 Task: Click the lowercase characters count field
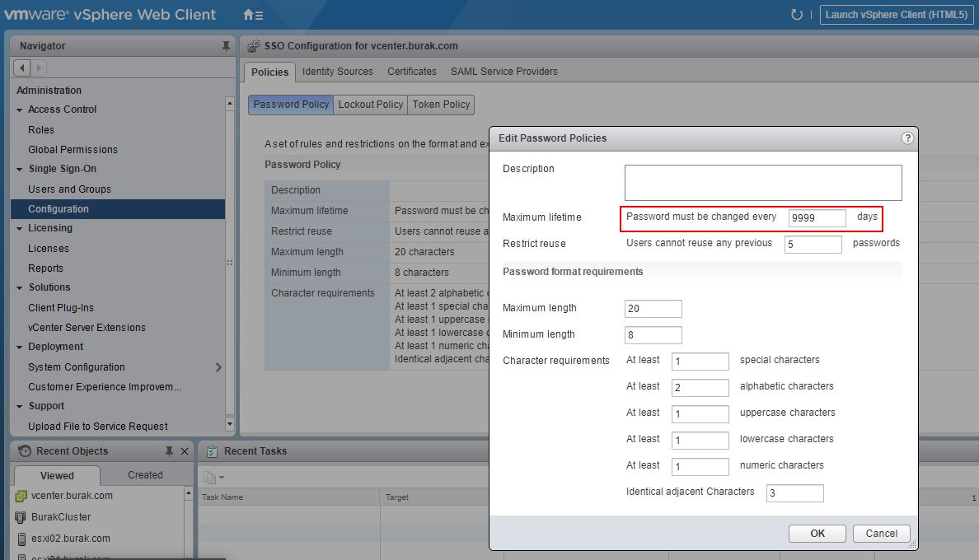(700, 440)
